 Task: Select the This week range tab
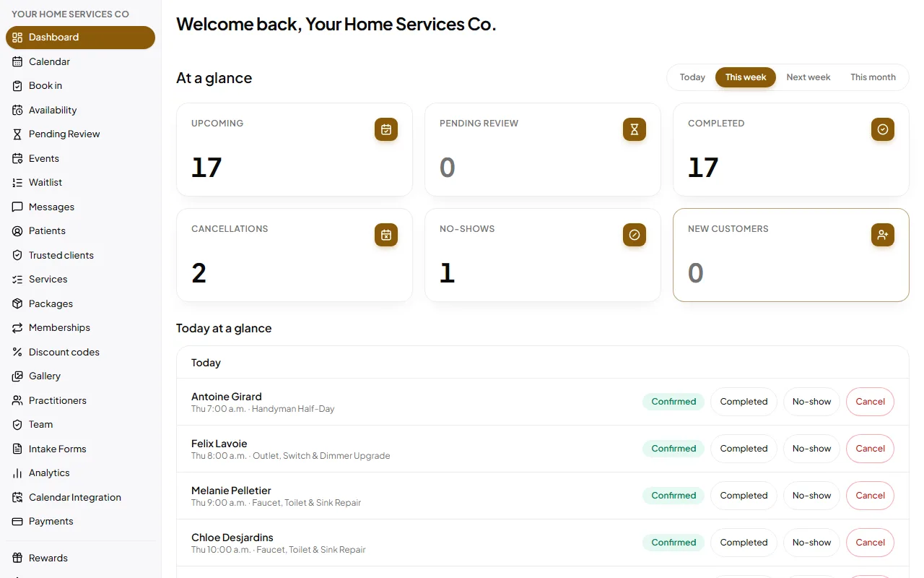point(746,77)
